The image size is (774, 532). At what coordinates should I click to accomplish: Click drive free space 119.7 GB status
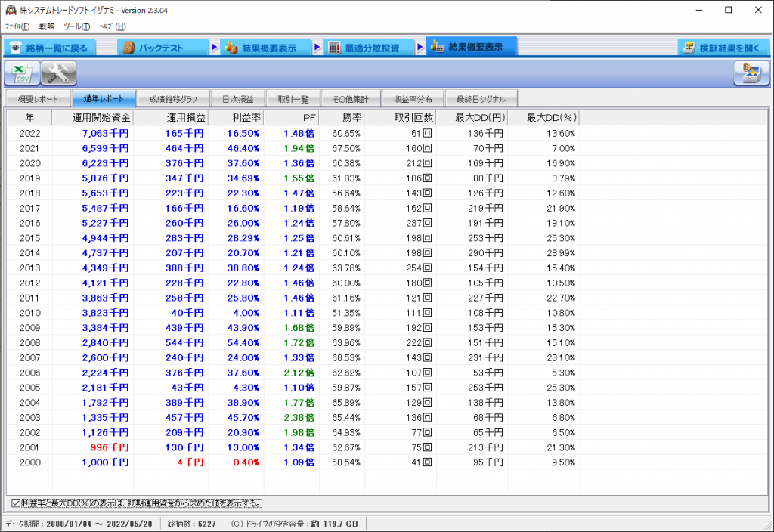click(x=294, y=524)
